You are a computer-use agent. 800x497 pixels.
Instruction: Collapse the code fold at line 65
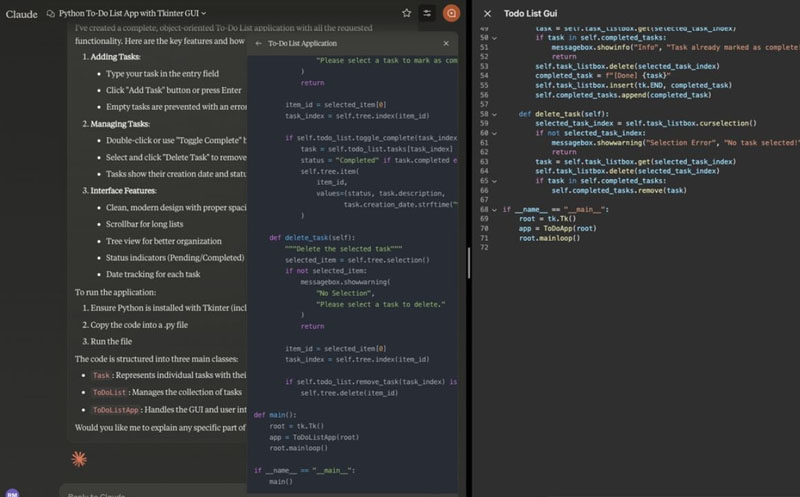494,181
